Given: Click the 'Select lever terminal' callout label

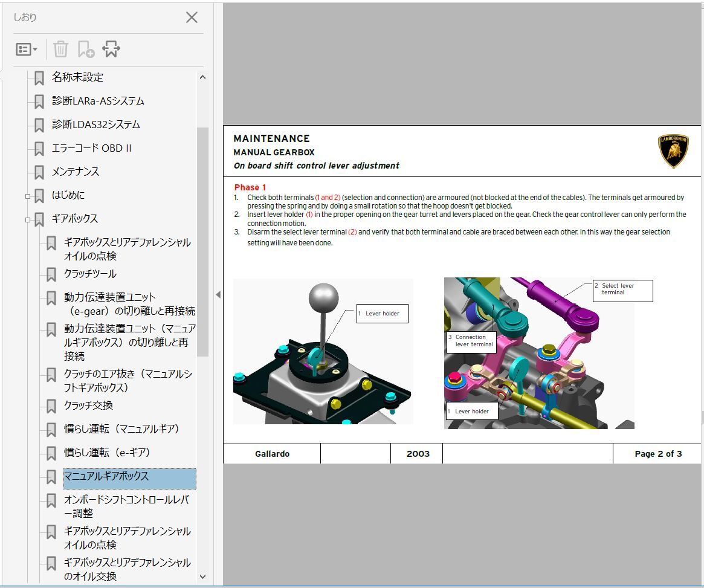Looking at the screenshot, I should point(623,291).
